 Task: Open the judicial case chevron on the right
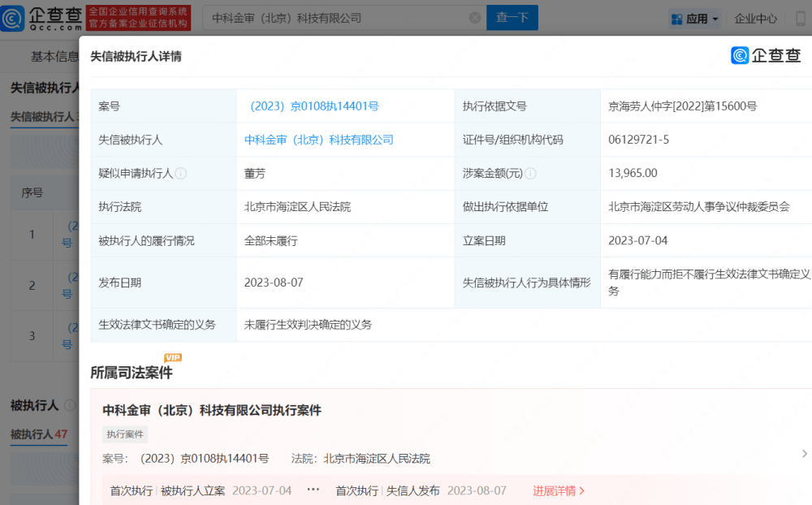pyautogui.click(x=804, y=454)
